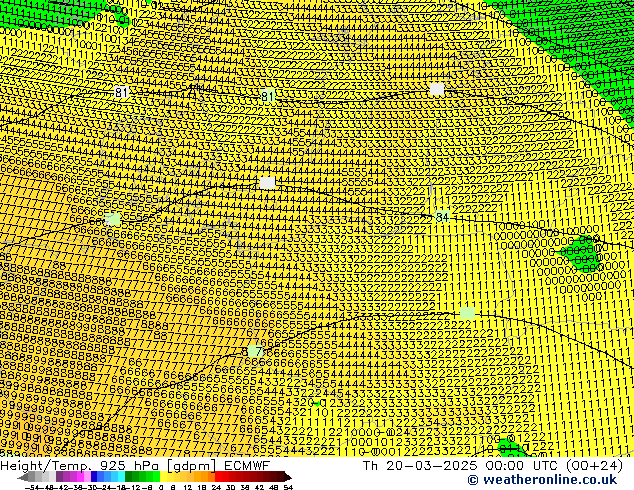Click the legend value 12 under the scale

tap(188, 487)
